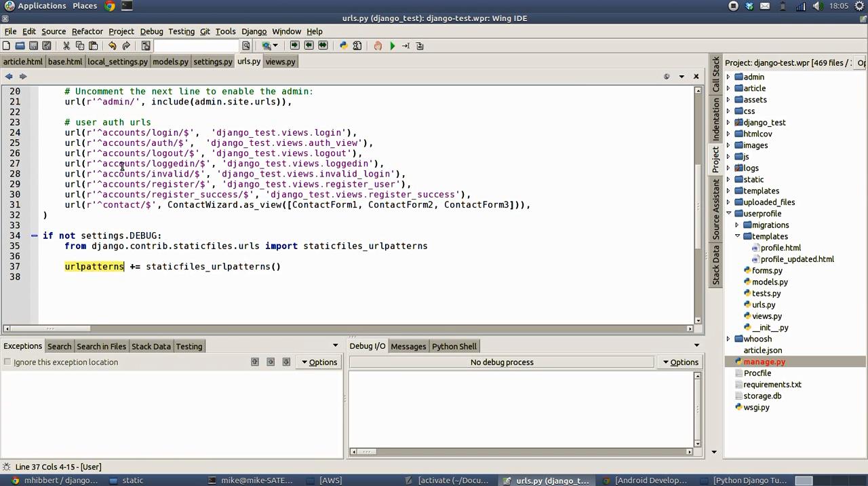Expand the admin folder in project tree
This screenshot has width=868, height=486.
point(728,77)
